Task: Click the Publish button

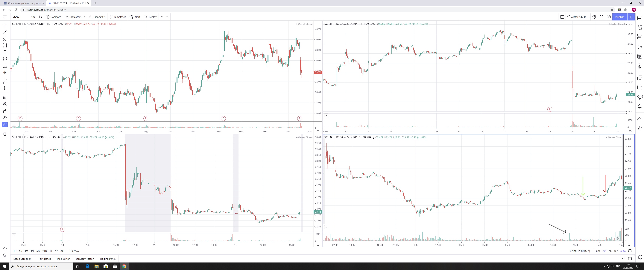Action: pyautogui.click(x=619, y=17)
